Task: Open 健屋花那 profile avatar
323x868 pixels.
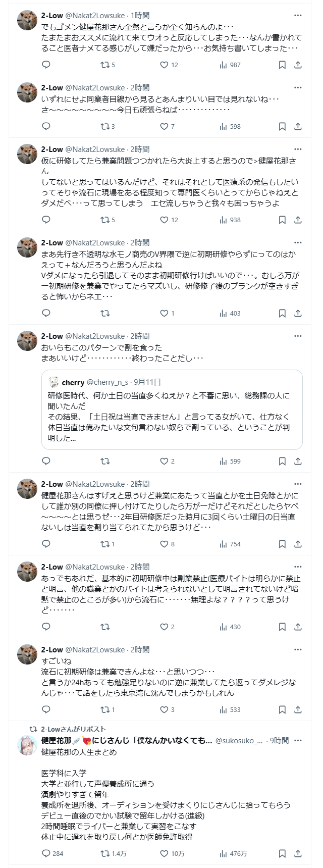Action: pyautogui.click(x=27, y=745)
